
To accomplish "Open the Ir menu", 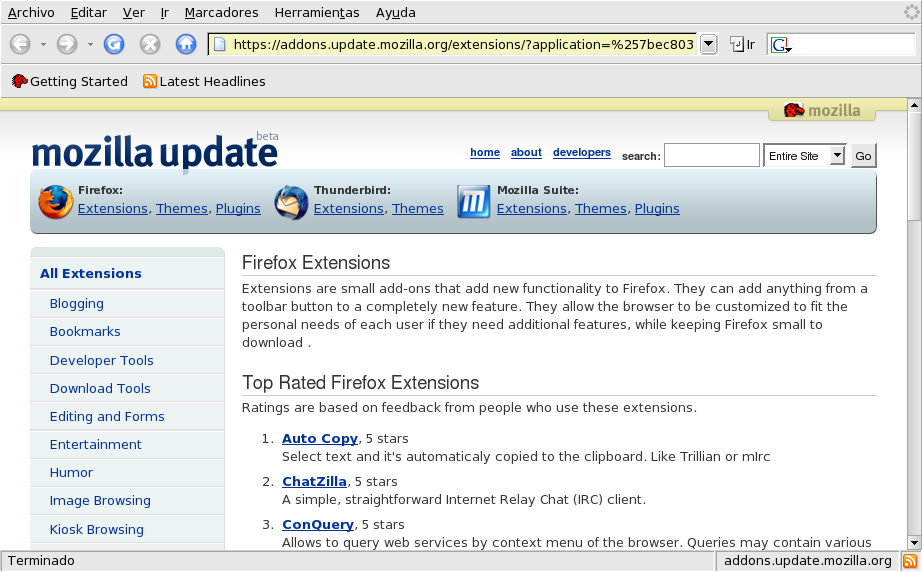I will (x=165, y=12).
